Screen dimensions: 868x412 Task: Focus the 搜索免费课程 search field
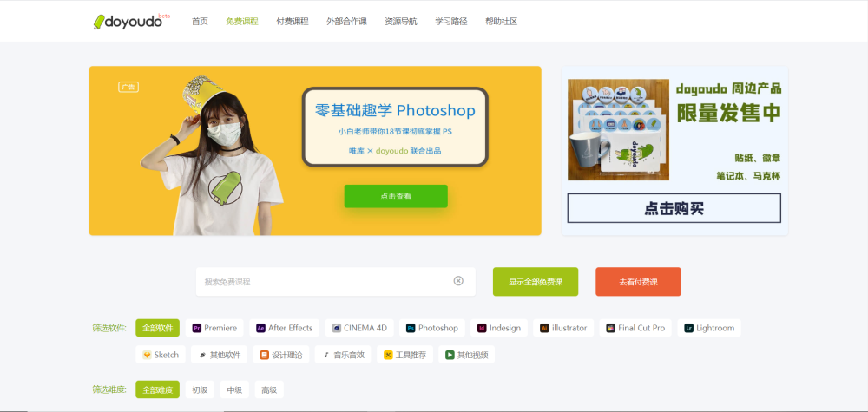[321, 281]
